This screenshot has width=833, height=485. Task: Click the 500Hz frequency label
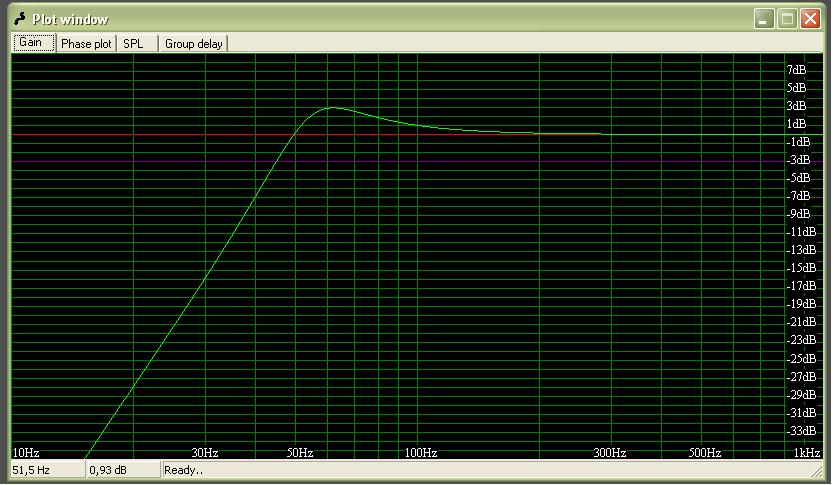[x=705, y=453]
